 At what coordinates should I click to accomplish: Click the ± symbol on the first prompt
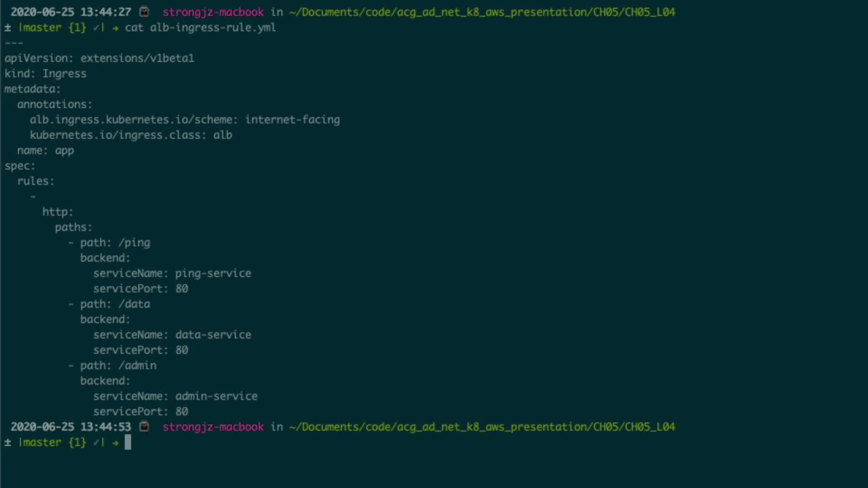8,28
